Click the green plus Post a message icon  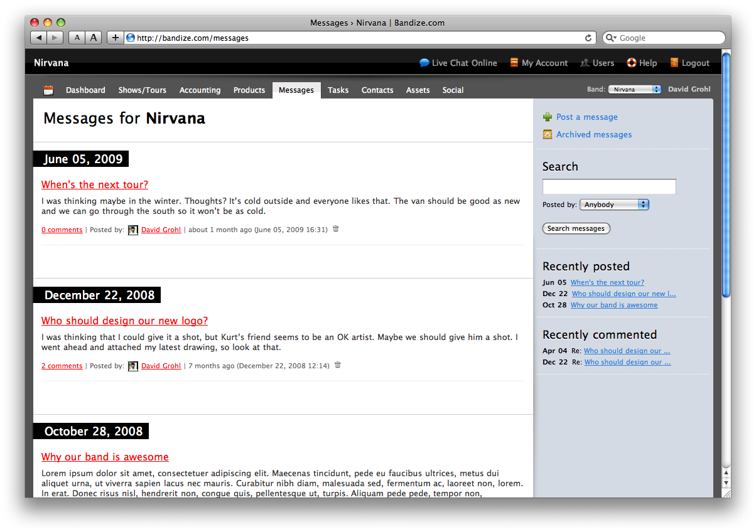(x=548, y=117)
